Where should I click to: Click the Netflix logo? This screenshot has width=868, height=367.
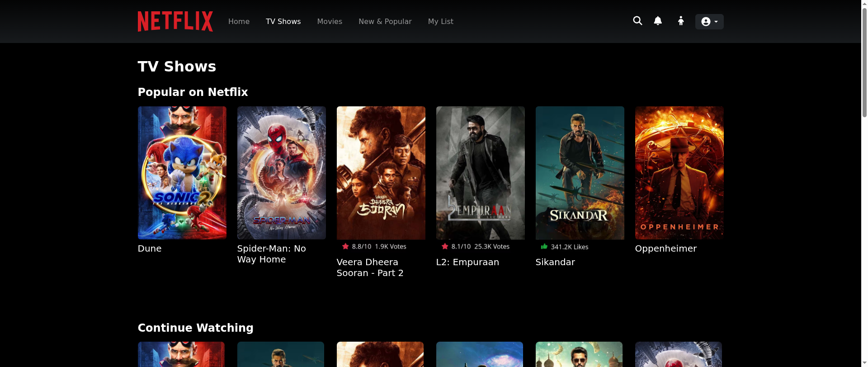(x=175, y=21)
